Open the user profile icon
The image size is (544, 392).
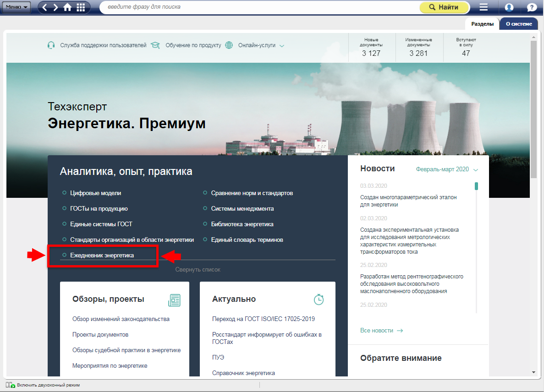pyautogui.click(x=509, y=7)
